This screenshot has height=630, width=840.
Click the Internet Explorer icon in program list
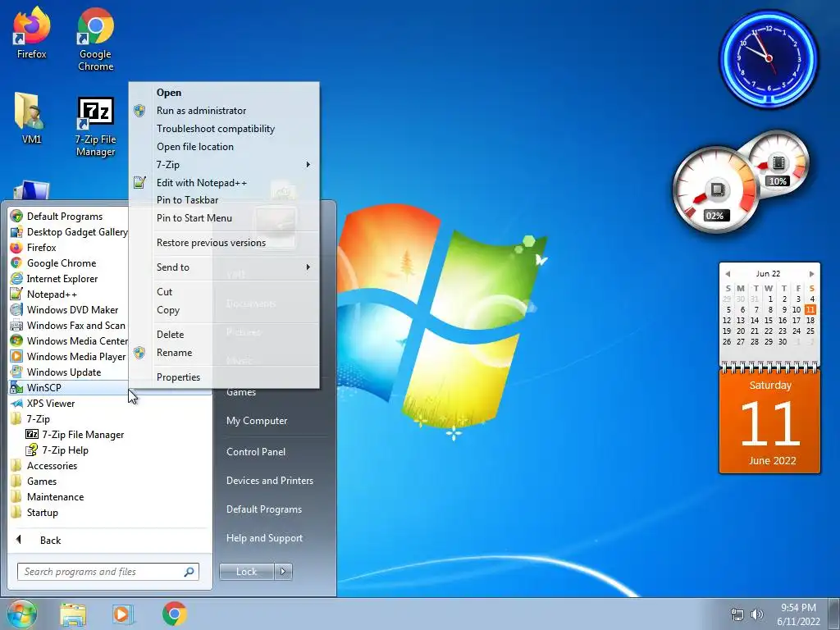16,279
